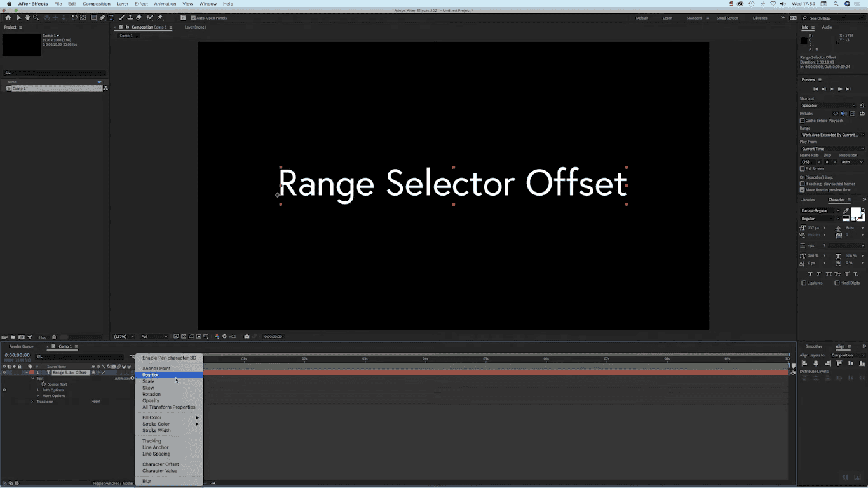
Task: Select the Hand tool
Action: 27,18
